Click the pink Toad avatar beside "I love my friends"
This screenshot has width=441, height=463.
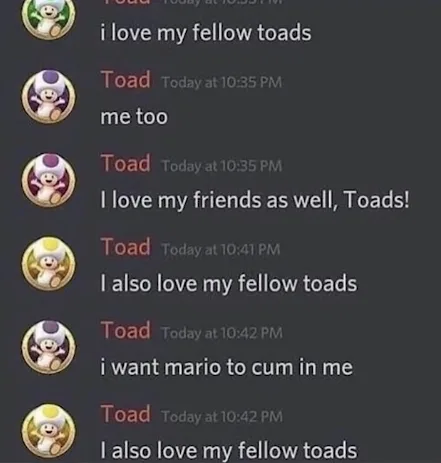49,180
